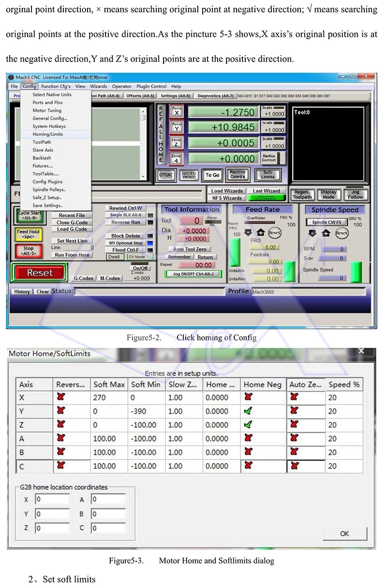Toggle B axis Auto Zero mark

(x=295, y=452)
